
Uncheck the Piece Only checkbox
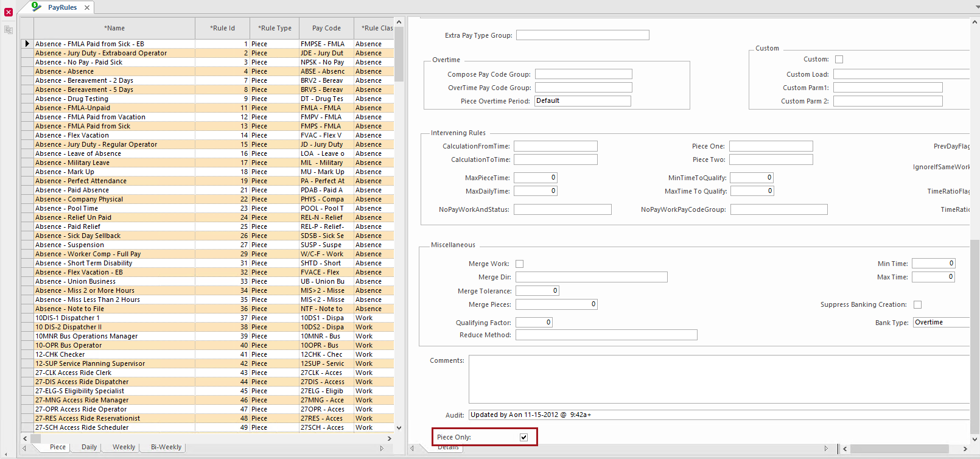tap(523, 437)
